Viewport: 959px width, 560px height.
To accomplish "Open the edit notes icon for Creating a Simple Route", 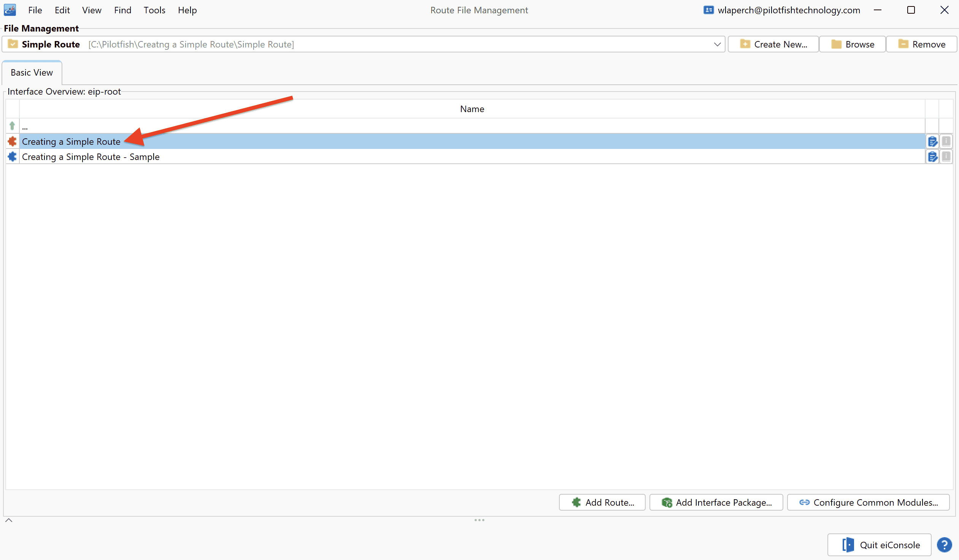I will click(932, 141).
